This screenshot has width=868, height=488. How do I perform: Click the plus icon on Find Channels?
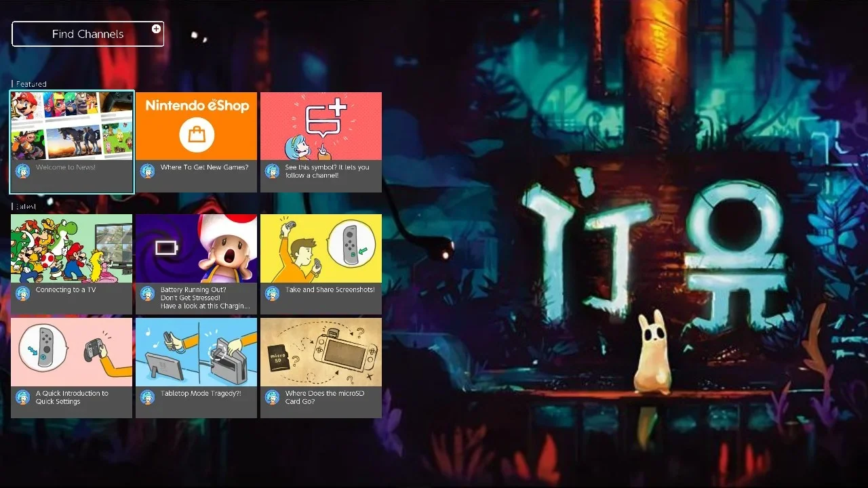(x=156, y=29)
